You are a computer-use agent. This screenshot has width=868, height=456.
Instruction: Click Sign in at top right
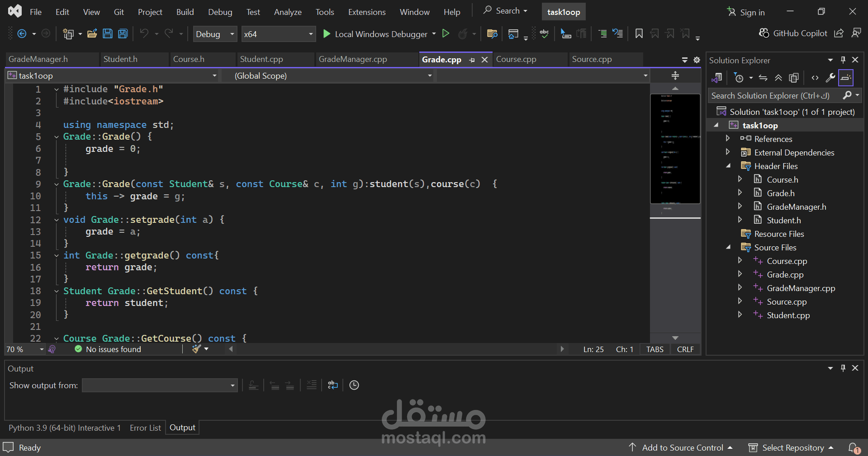coord(746,12)
